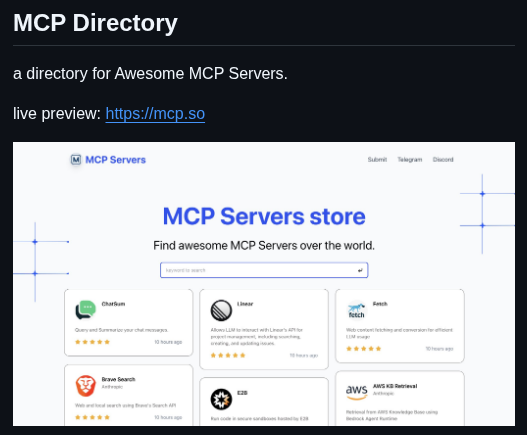
Task: Click the ChatSum description text
Action: click(121, 330)
